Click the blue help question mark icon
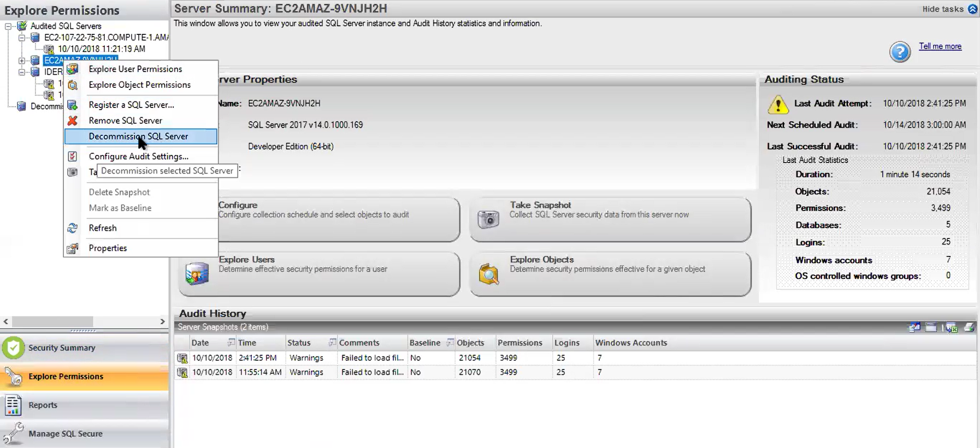 [900, 52]
